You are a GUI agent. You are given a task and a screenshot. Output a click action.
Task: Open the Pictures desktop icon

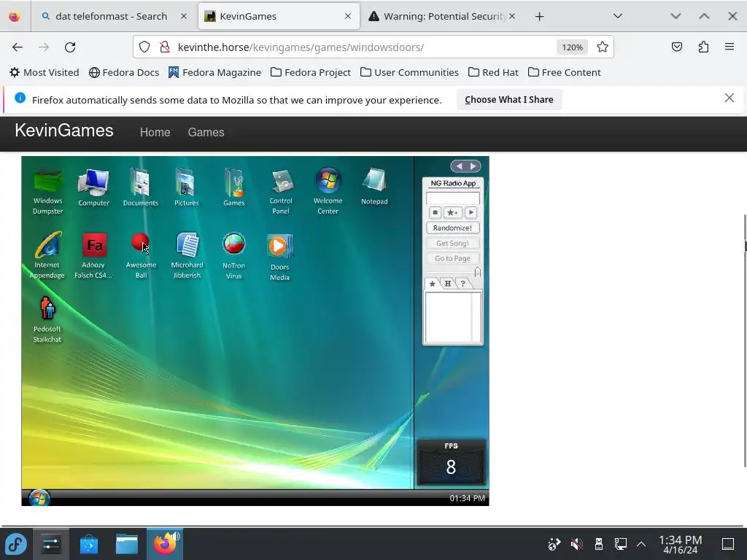186,187
